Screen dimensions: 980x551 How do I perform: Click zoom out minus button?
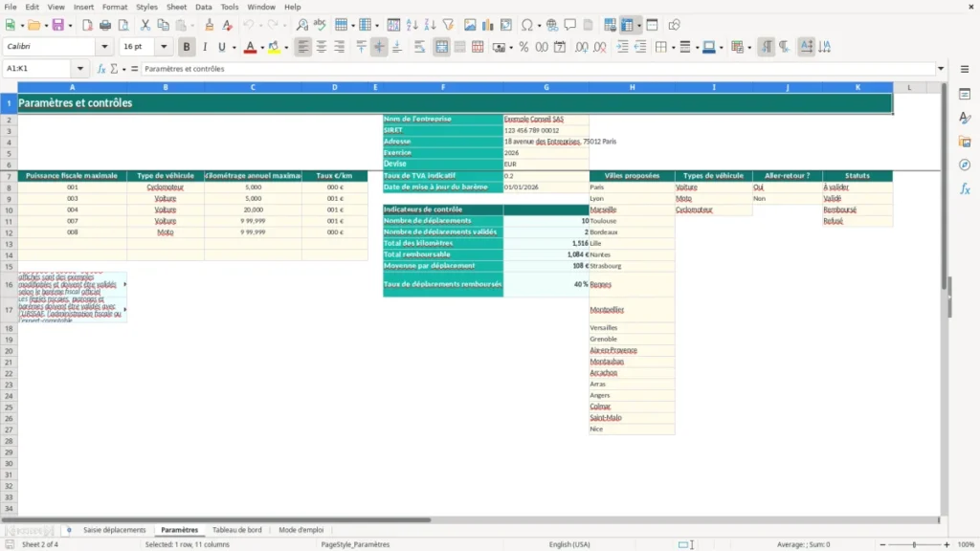[x=882, y=544]
